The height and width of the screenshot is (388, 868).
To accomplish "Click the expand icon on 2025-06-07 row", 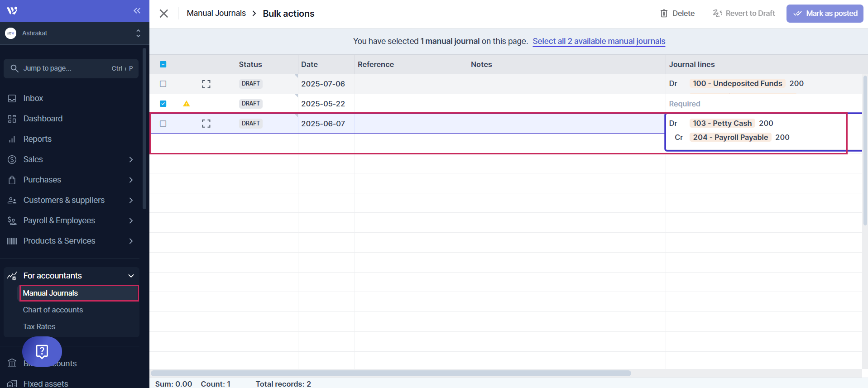I will [206, 124].
